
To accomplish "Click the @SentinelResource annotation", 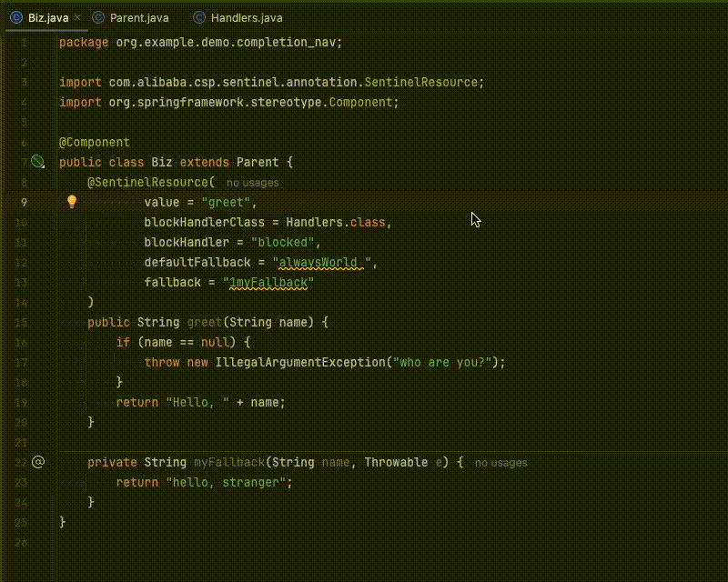I will click(x=148, y=182).
